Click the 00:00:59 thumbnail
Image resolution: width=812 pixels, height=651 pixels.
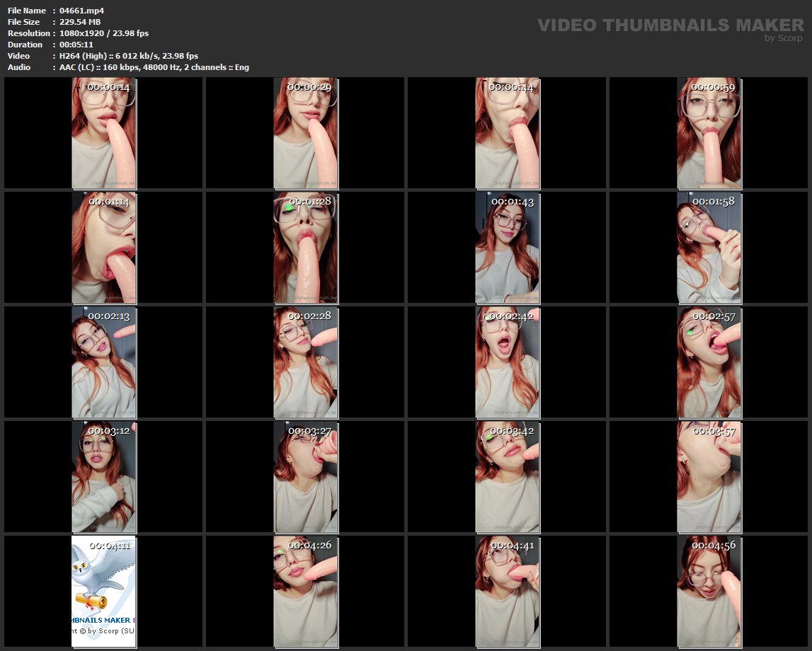tap(709, 133)
